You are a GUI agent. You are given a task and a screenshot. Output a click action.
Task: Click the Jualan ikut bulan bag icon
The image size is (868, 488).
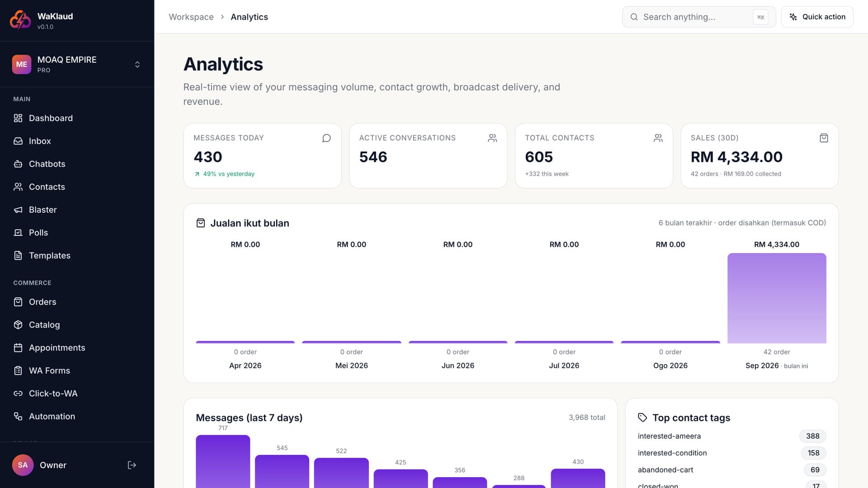click(x=201, y=223)
